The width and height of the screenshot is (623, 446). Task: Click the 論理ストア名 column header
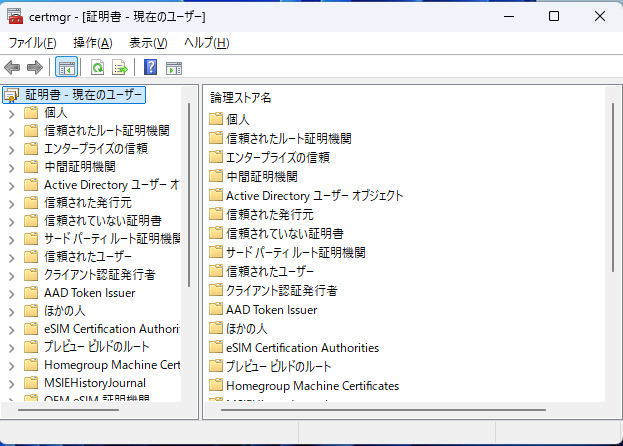pyautogui.click(x=241, y=98)
